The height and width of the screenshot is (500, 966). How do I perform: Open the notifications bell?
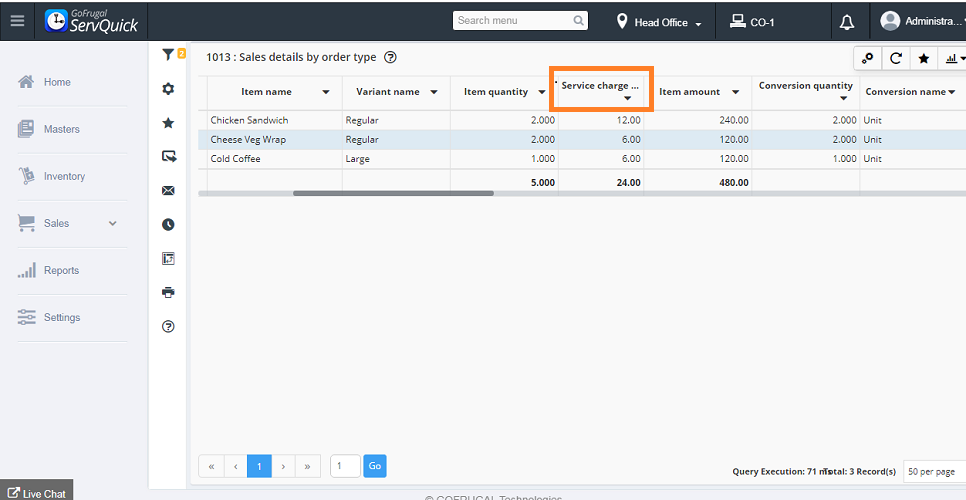[x=847, y=22]
